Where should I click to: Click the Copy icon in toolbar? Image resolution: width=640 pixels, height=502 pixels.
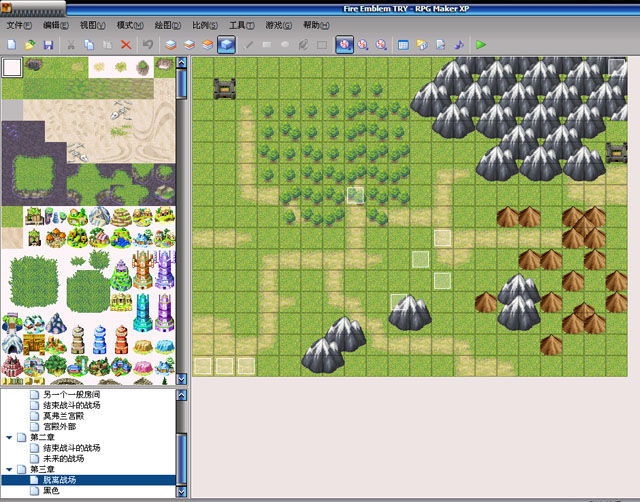point(89,44)
